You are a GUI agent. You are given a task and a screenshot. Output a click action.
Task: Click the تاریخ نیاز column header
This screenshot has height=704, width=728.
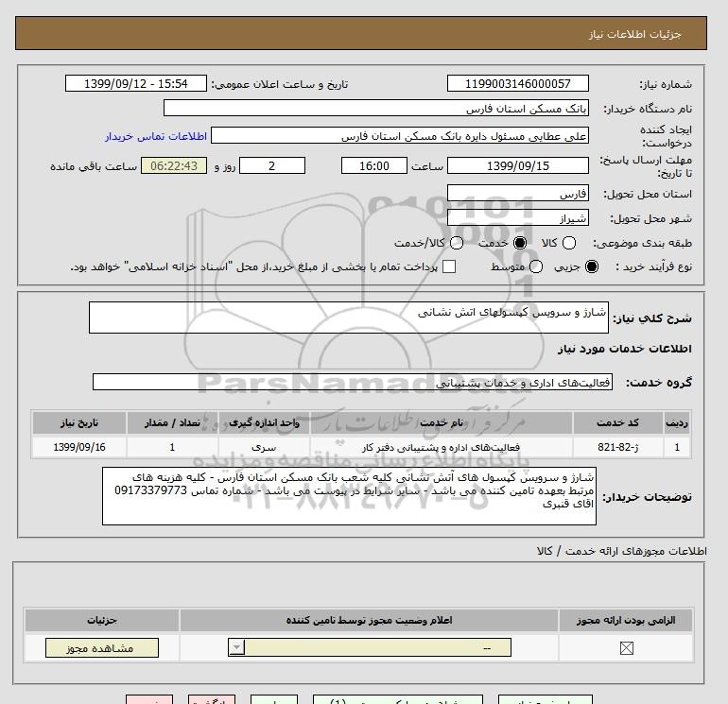(x=79, y=422)
